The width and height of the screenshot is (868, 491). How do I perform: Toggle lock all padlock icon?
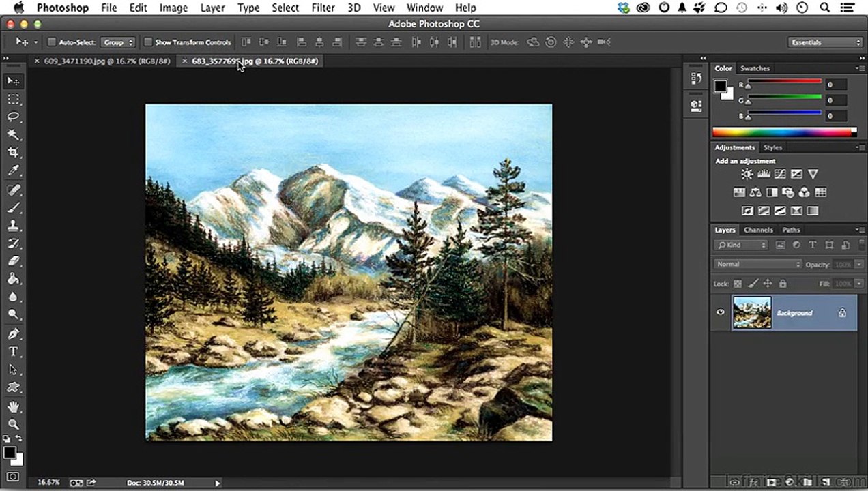tap(783, 284)
